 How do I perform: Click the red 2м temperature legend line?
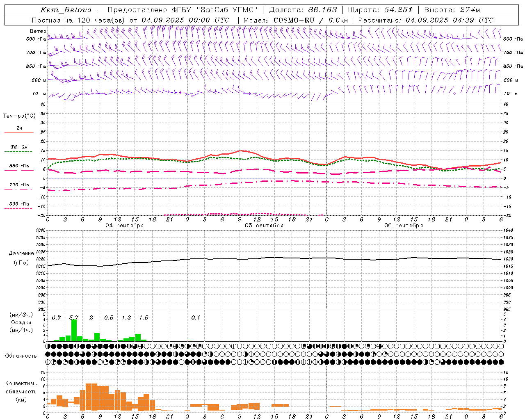coord(19,132)
